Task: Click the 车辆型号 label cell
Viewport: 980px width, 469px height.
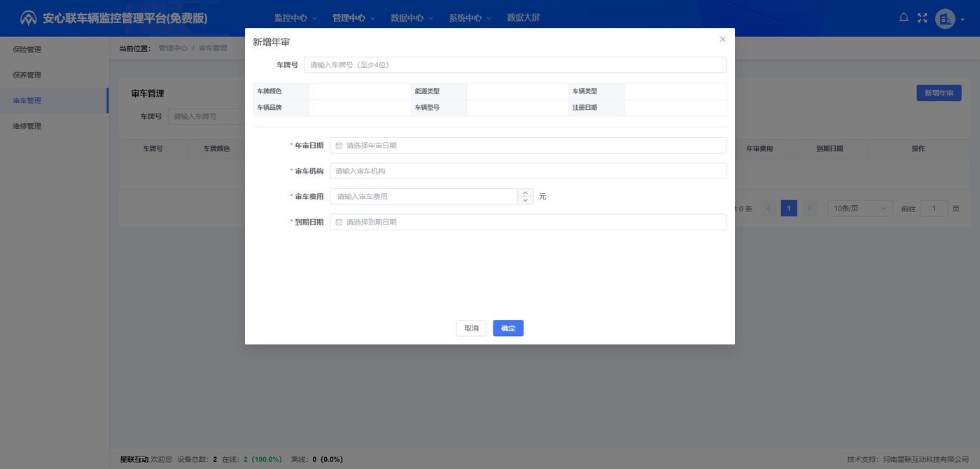Action: click(x=438, y=108)
